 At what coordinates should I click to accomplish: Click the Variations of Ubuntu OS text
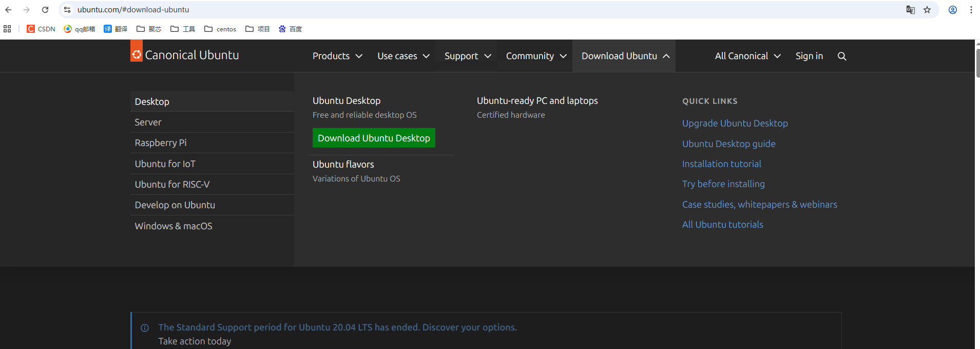(356, 179)
